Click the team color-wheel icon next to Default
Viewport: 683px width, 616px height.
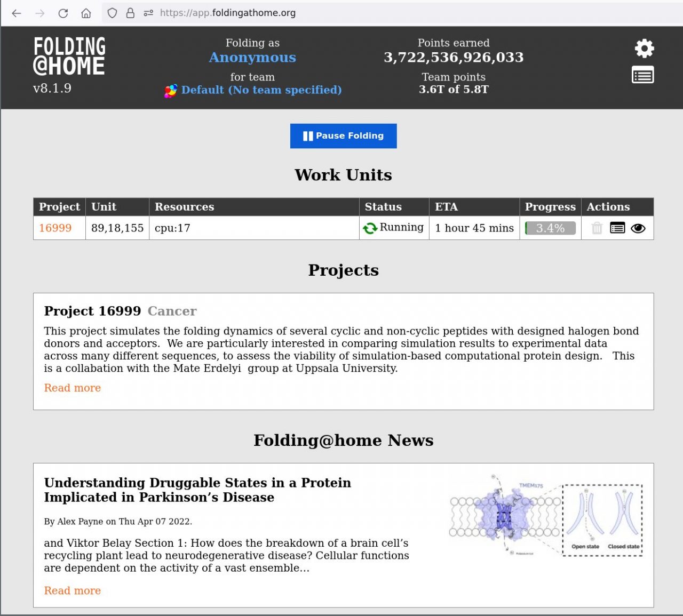(x=170, y=90)
